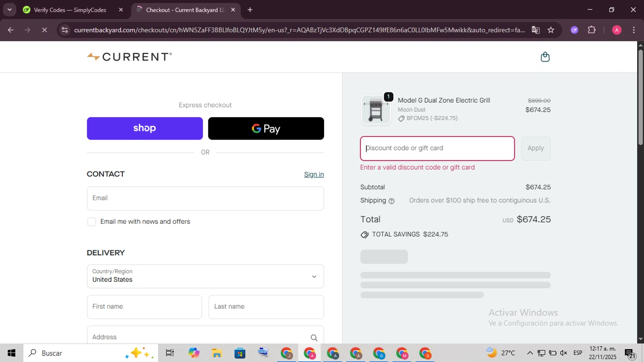Open the browser extensions puzzle icon

click(592, 30)
